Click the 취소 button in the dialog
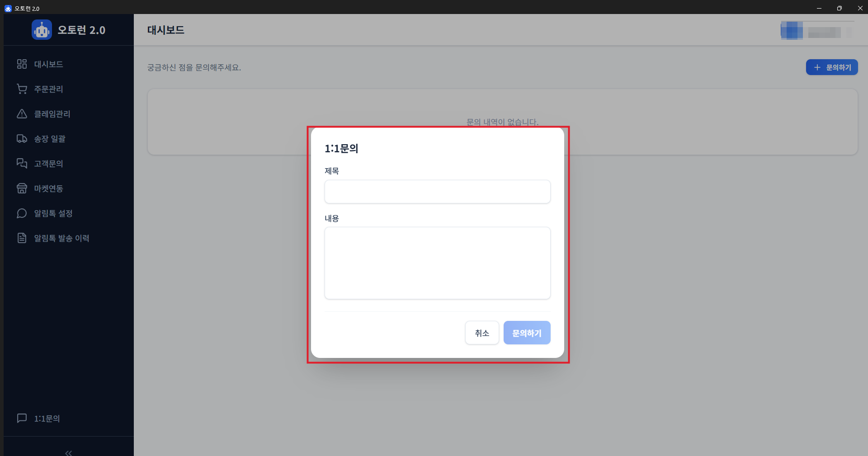 click(482, 333)
